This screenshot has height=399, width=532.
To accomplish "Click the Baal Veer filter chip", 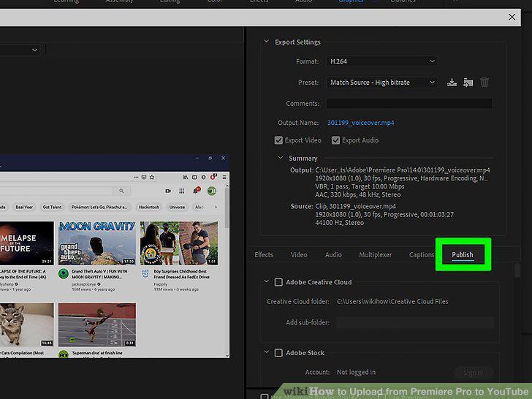I will 24,207.
